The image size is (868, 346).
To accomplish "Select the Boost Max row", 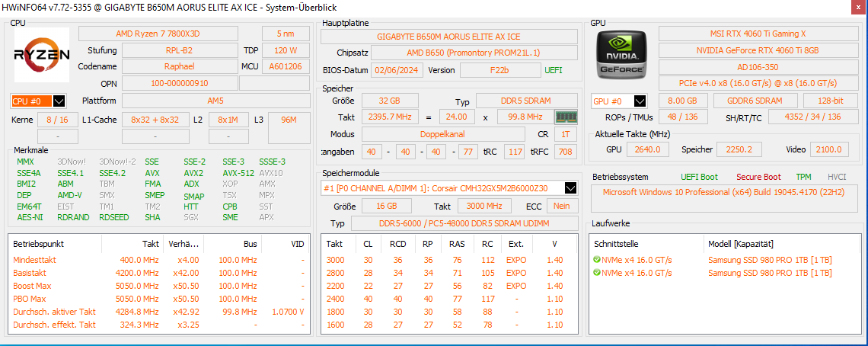I will pyautogui.click(x=159, y=286).
